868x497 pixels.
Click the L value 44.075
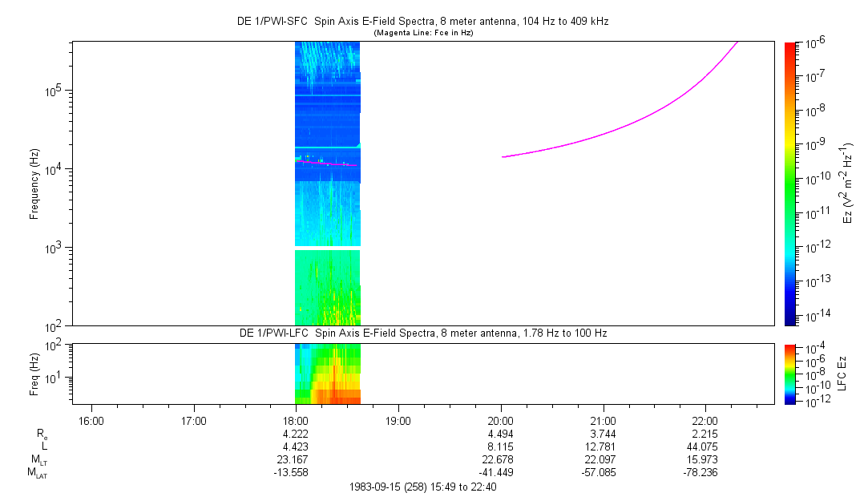click(704, 446)
